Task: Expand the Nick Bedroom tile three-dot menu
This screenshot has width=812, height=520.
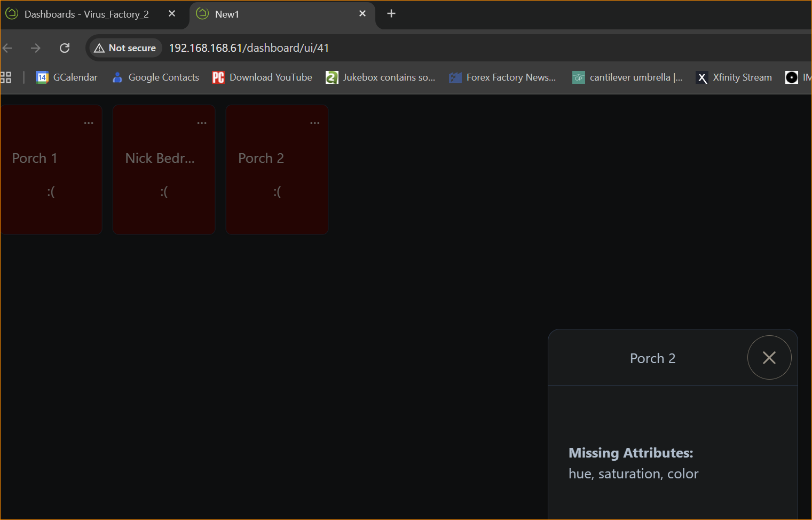Action: pyautogui.click(x=202, y=123)
